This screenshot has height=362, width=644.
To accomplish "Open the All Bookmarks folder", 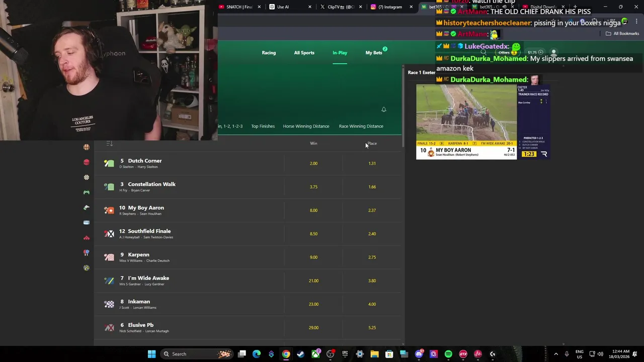I will (x=622, y=34).
